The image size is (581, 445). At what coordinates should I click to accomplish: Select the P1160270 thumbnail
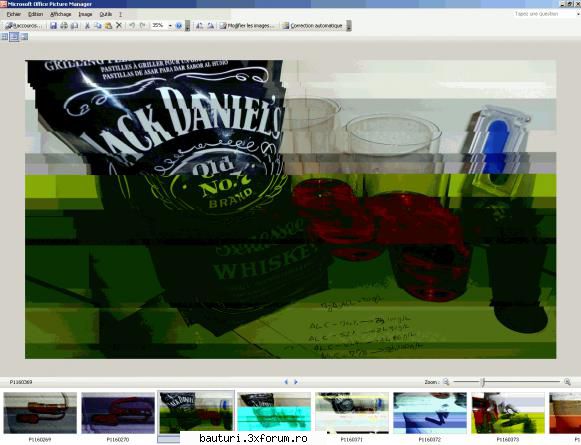click(x=118, y=413)
